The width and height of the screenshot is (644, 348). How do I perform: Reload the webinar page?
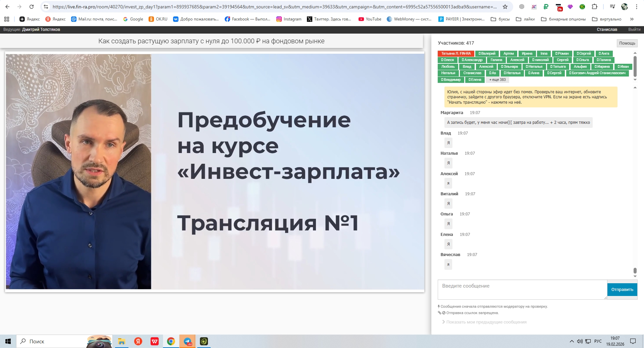(x=32, y=7)
